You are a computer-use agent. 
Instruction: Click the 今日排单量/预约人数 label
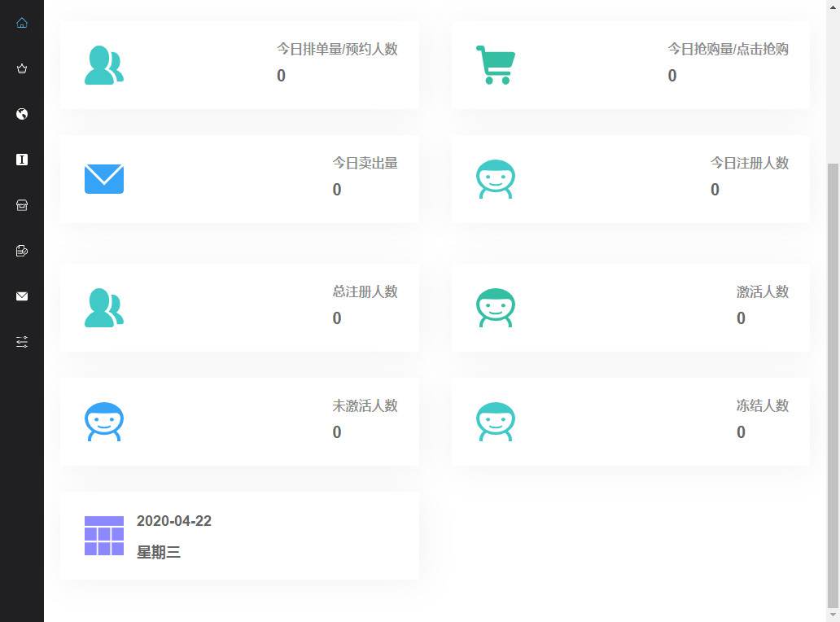[337, 49]
